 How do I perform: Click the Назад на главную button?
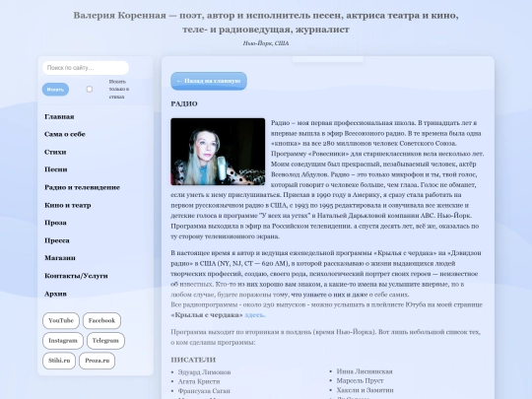(x=209, y=81)
